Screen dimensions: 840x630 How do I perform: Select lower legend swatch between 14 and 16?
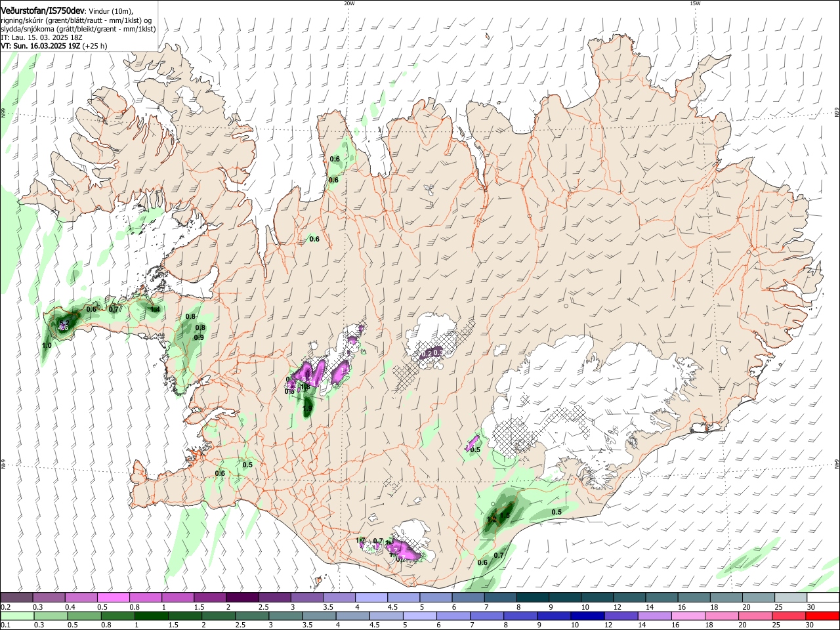pos(656,616)
